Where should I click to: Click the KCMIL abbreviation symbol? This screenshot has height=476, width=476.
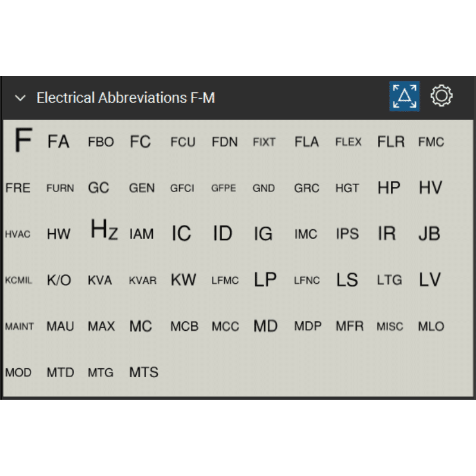[x=19, y=281]
